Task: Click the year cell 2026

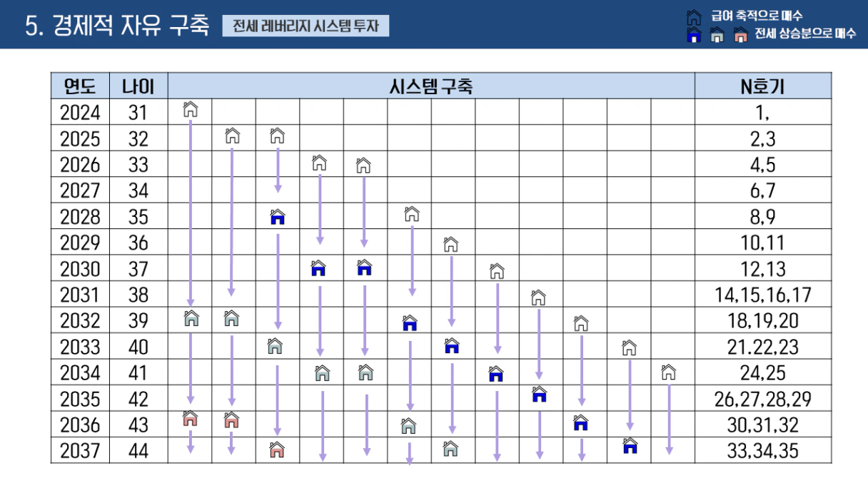Action: 80,164
